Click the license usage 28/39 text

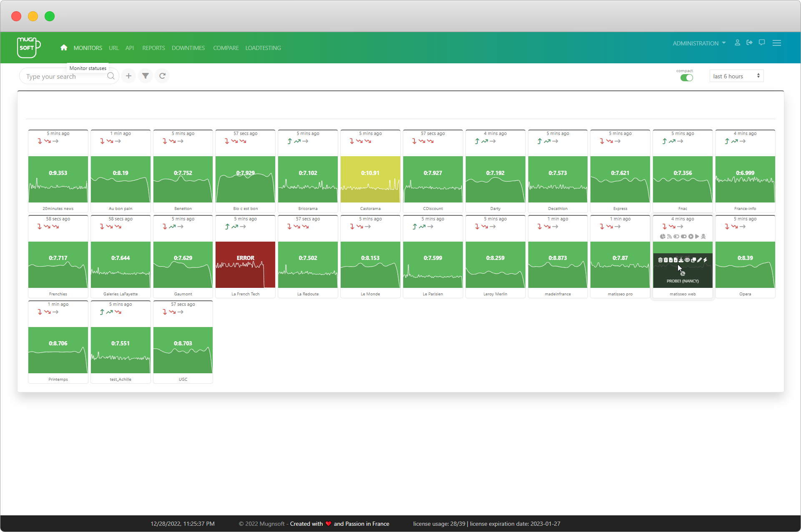click(439, 524)
